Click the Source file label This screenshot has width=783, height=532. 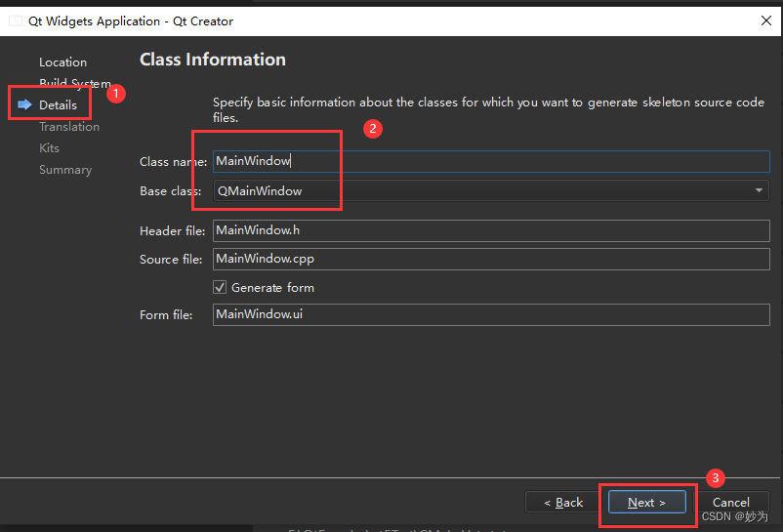pyautogui.click(x=171, y=260)
